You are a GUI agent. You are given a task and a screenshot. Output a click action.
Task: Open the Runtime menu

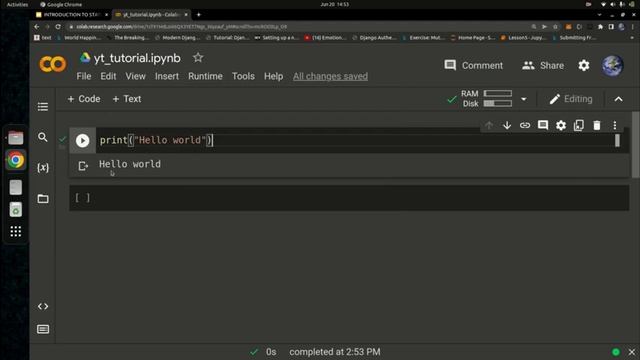205,76
